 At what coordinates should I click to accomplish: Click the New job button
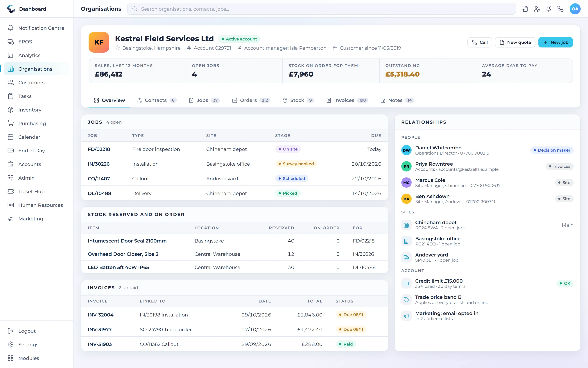[x=555, y=42]
